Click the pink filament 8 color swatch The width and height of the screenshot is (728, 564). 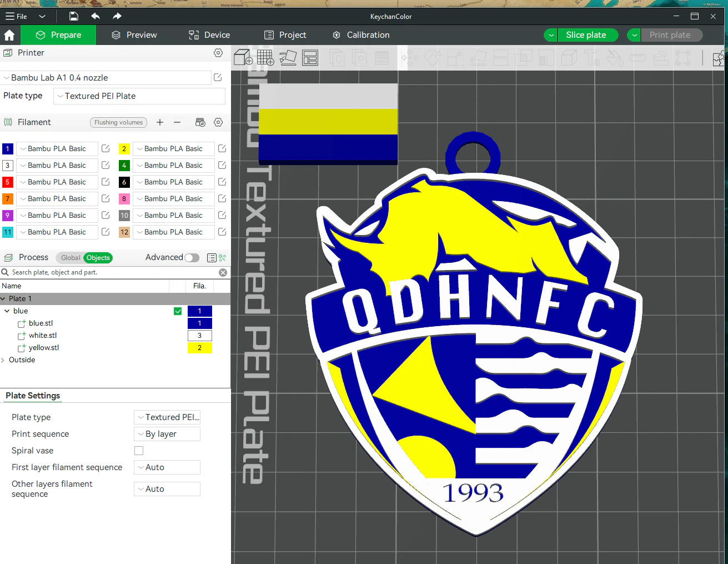[124, 198]
